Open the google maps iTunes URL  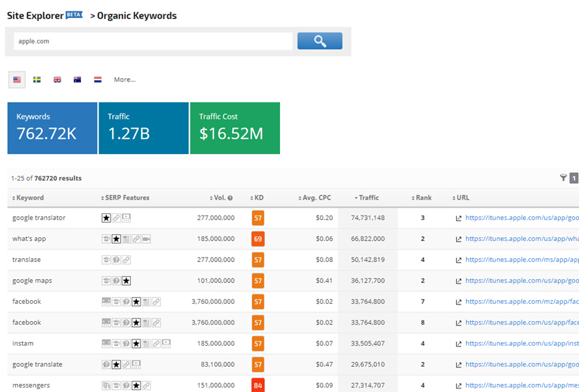click(521, 281)
